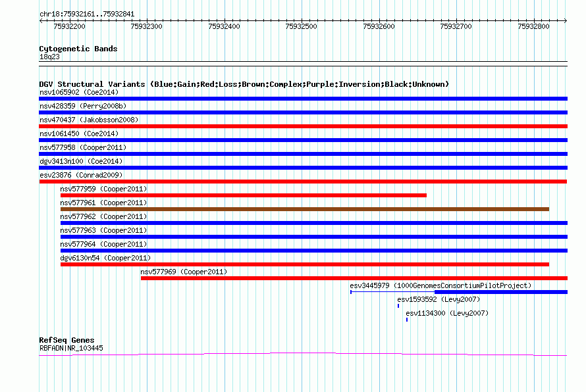Screen dimensions: 586x392
Task: Click ruler position 75932700
Action: click(x=456, y=26)
